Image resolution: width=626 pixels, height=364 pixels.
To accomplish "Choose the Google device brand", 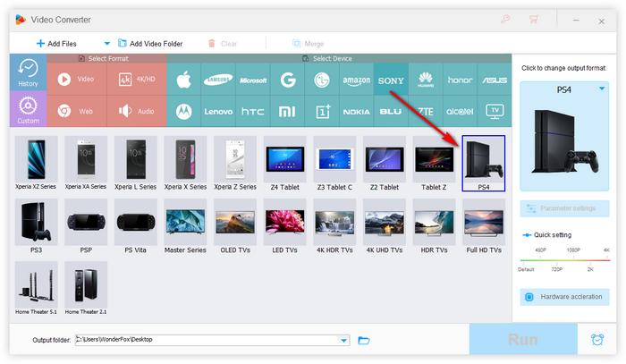I will click(x=287, y=80).
